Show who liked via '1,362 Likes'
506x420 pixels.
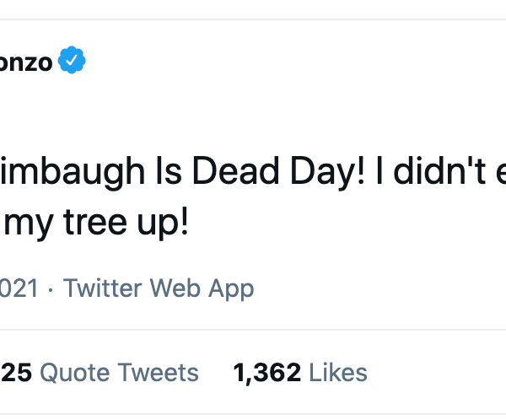click(299, 372)
